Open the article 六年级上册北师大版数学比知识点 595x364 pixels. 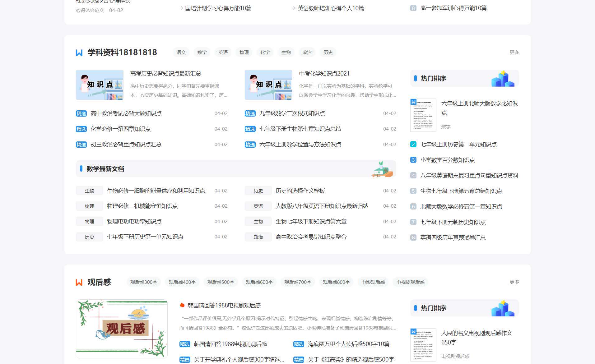[x=480, y=108]
